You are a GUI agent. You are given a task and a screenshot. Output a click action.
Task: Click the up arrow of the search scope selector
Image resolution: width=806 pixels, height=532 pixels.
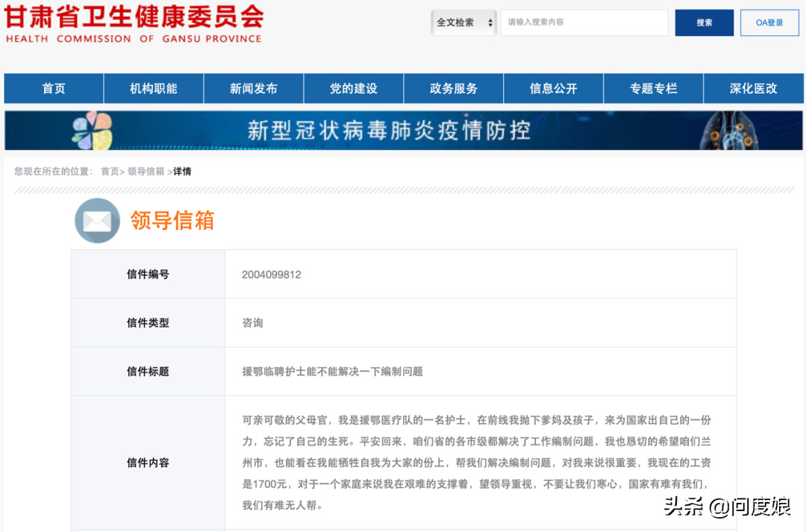coord(489,19)
